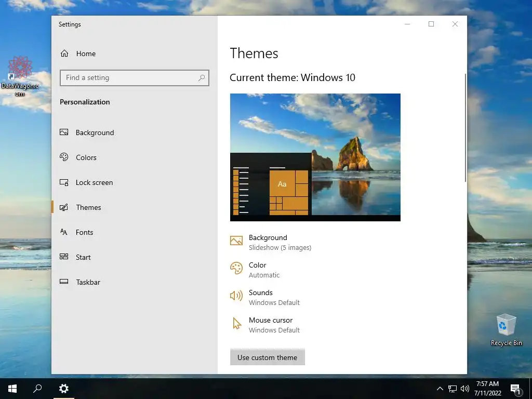Open the Start settings page
The height and width of the screenshot is (399, 532).
pyautogui.click(x=83, y=257)
